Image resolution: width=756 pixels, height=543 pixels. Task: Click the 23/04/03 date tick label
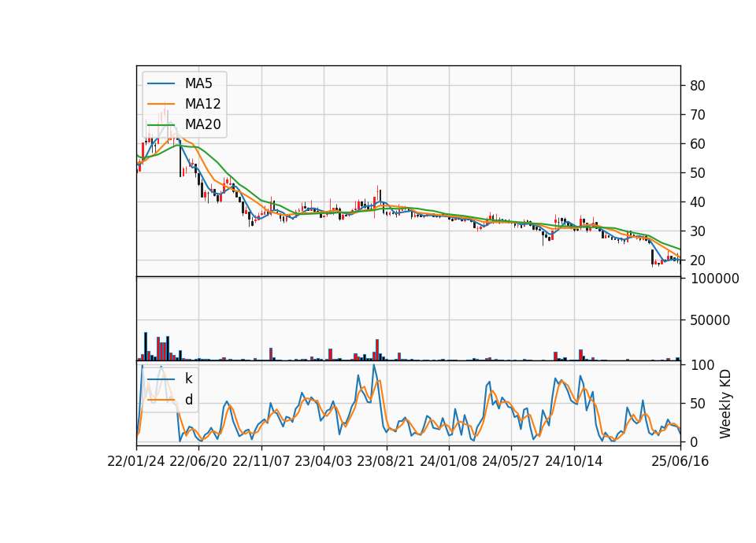tap(324, 461)
